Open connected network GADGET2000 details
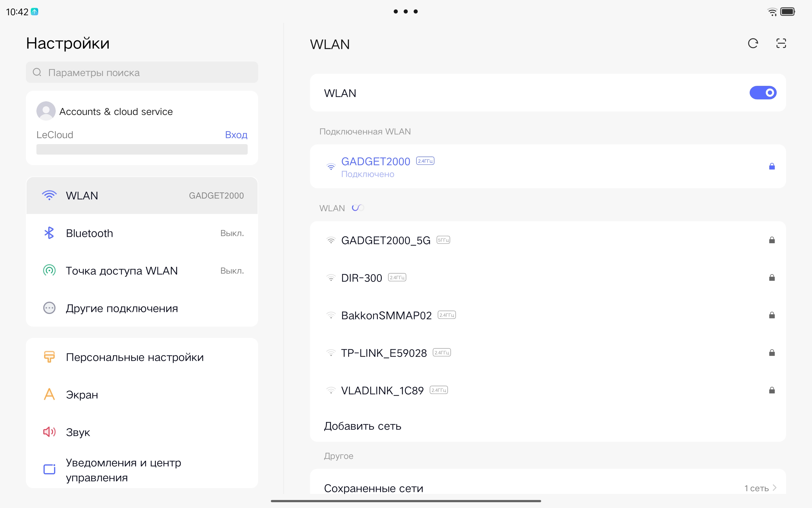The image size is (812, 508). pos(547,167)
